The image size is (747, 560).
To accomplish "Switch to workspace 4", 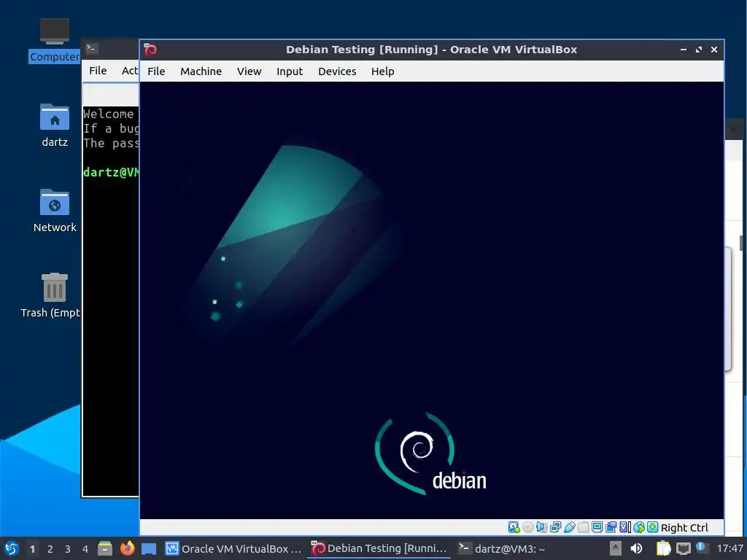I will click(x=85, y=549).
